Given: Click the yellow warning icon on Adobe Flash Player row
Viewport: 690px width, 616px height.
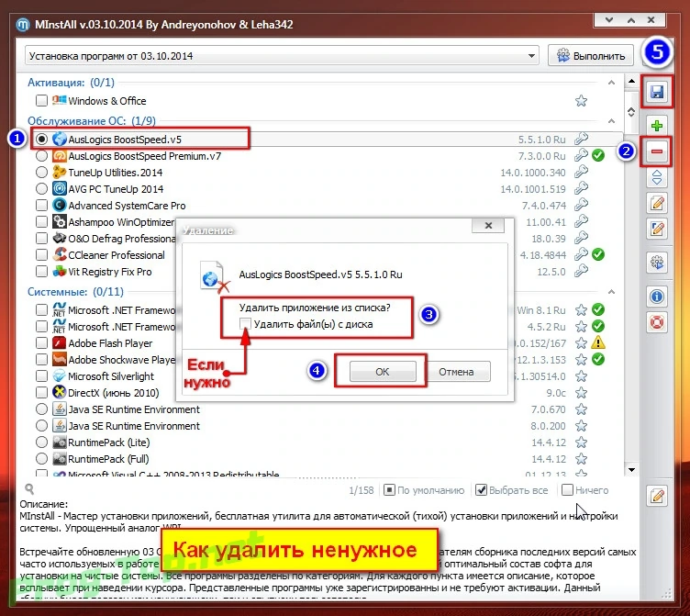Looking at the screenshot, I should 597,342.
